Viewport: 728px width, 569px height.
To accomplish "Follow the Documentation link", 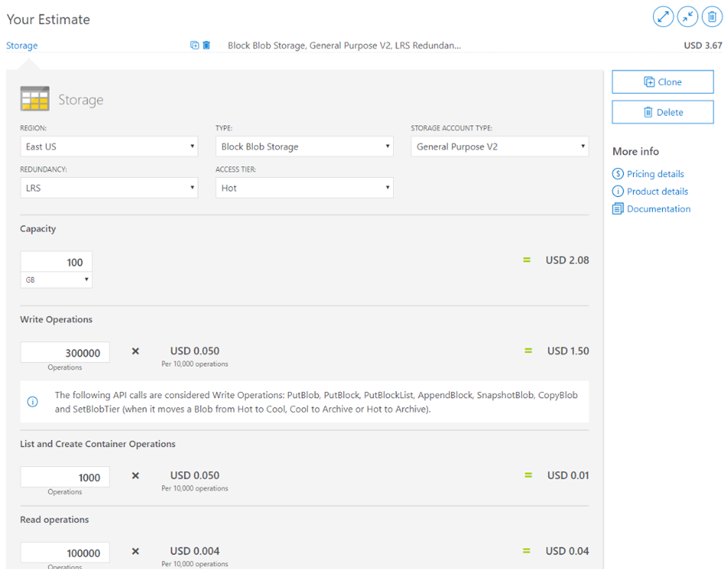I will (x=658, y=209).
